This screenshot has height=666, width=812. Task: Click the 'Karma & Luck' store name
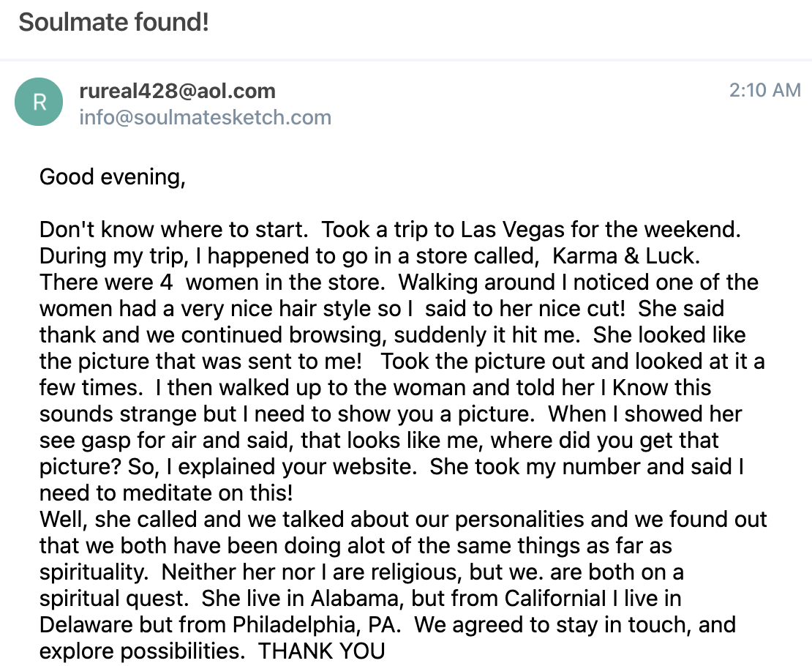coord(625,256)
